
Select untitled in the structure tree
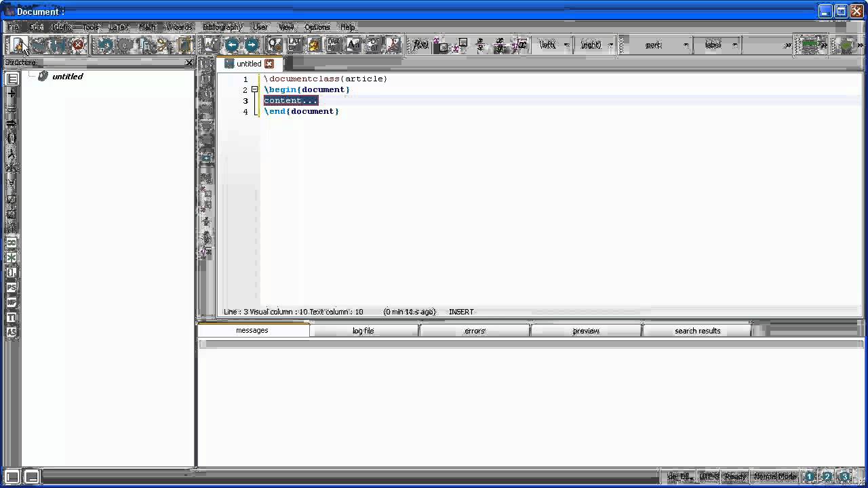click(67, 77)
